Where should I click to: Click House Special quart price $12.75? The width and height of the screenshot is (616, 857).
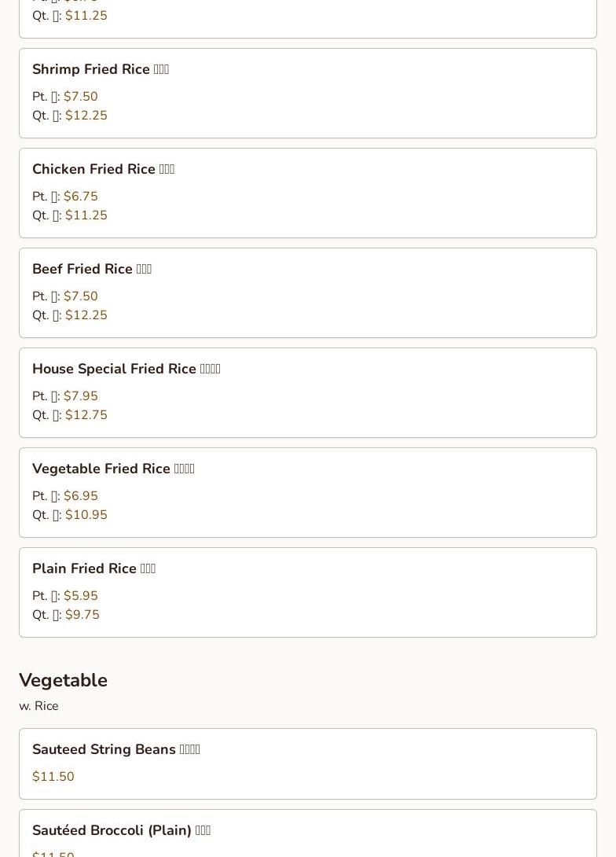click(86, 415)
